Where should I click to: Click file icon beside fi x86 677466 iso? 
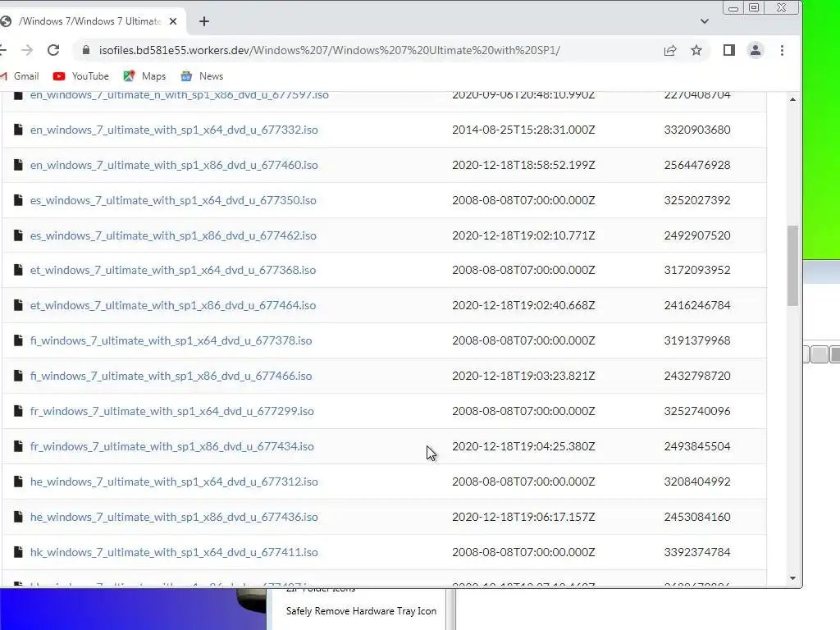tap(18, 376)
